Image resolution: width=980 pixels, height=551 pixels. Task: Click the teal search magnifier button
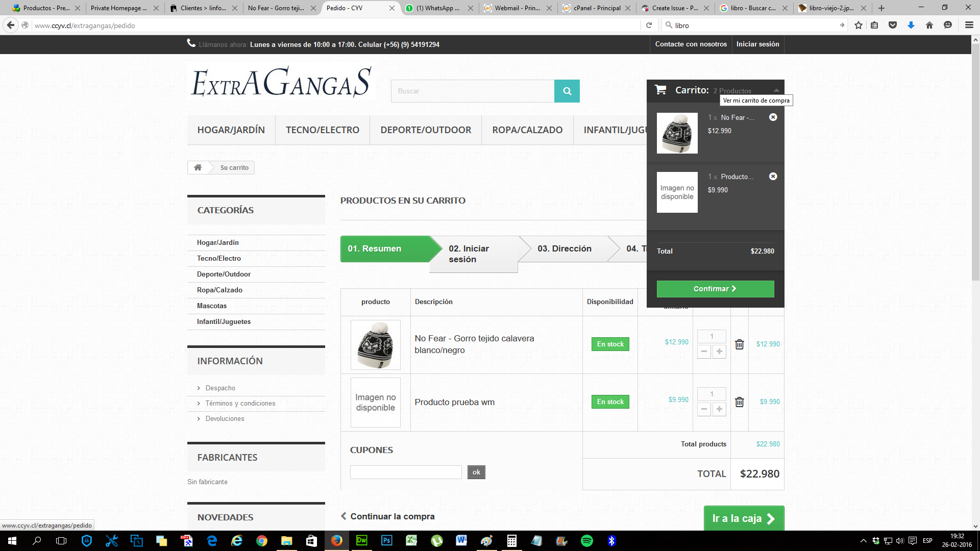(x=567, y=91)
